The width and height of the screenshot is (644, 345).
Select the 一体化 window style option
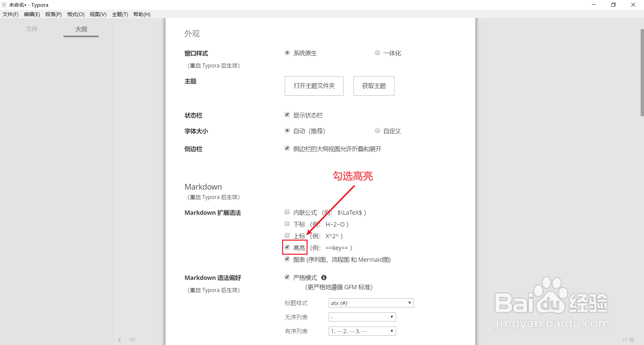377,53
